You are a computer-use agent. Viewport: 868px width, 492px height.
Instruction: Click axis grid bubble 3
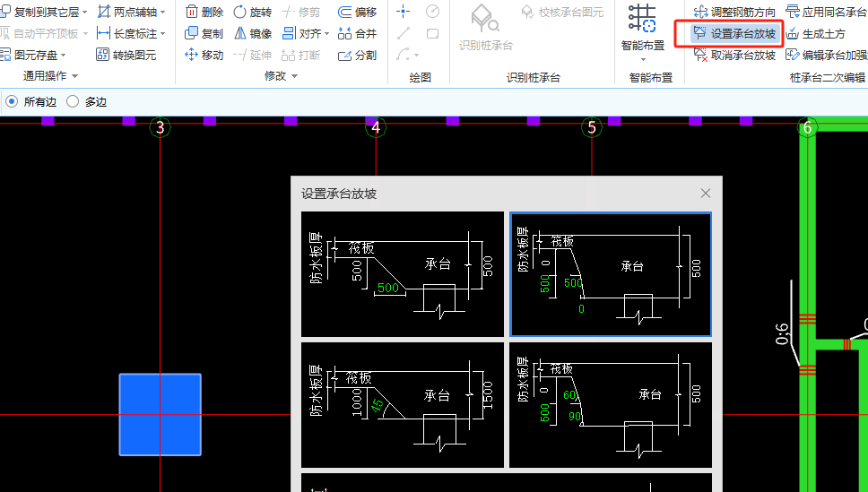(x=160, y=128)
